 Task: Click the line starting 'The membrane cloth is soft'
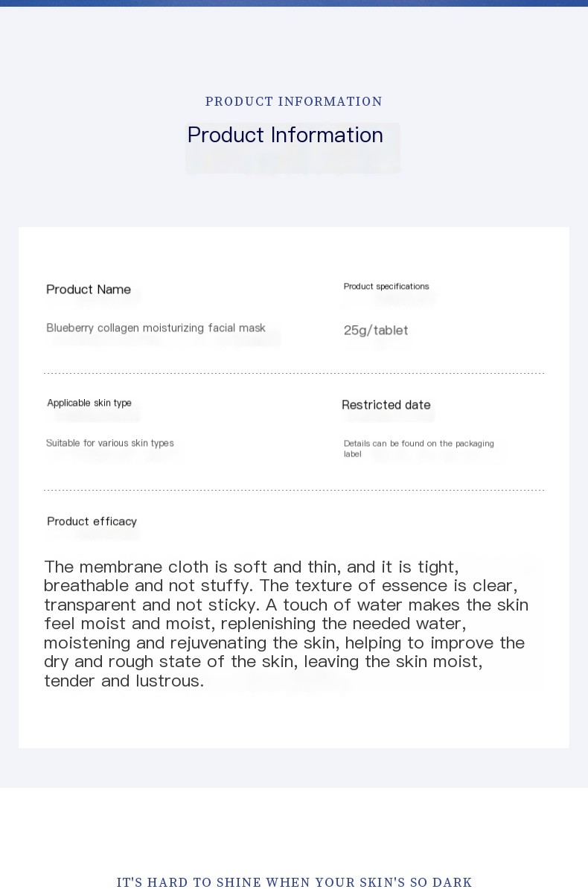[x=251, y=567]
